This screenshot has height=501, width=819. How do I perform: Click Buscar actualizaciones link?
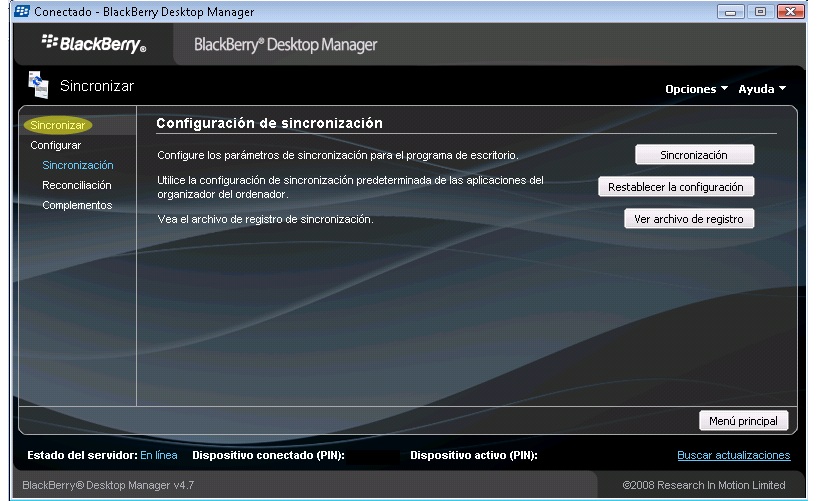coord(734,455)
